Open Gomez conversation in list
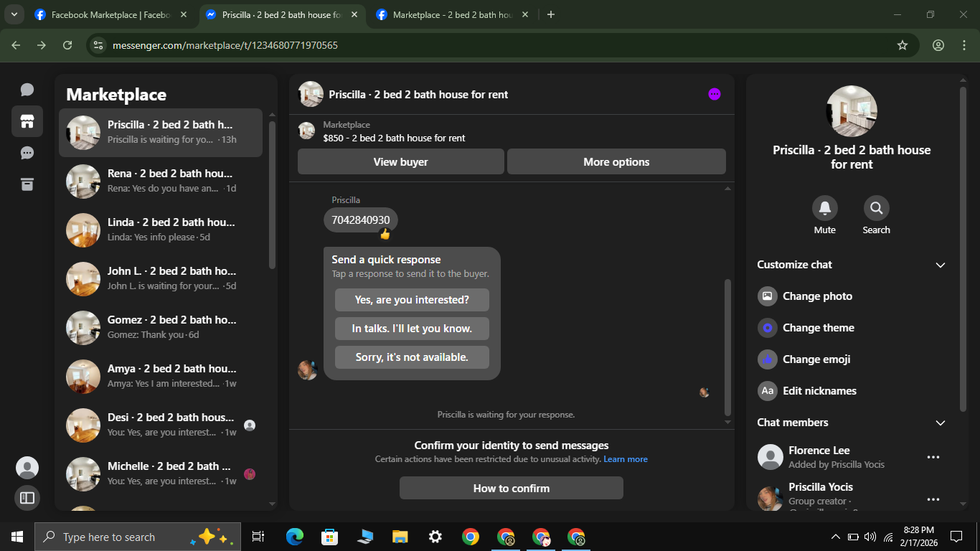The width and height of the screenshot is (980, 551). click(x=161, y=328)
